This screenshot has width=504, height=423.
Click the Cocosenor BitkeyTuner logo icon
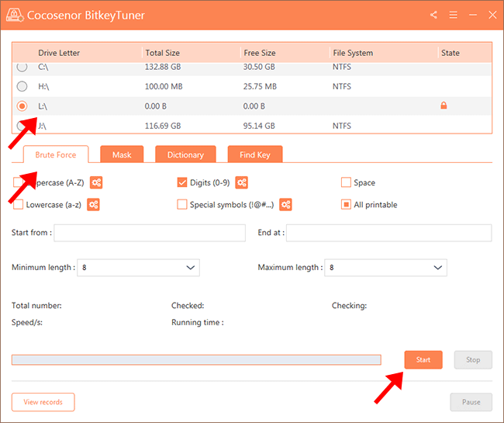[x=15, y=15]
